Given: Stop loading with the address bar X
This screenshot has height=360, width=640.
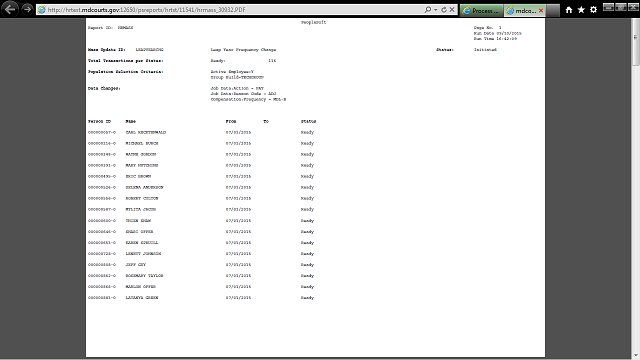Looking at the screenshot, I should [x=452, y=9].
